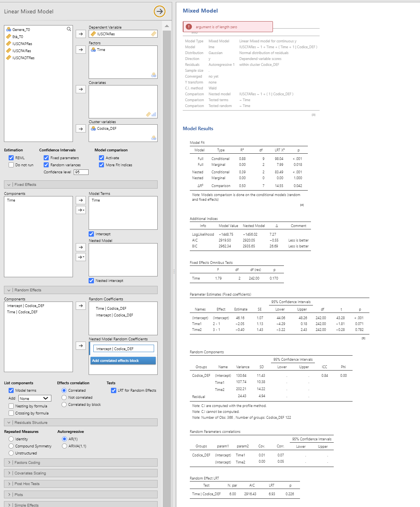Expand the Factors Coding section
420x507 pixels.
point(80,462)
